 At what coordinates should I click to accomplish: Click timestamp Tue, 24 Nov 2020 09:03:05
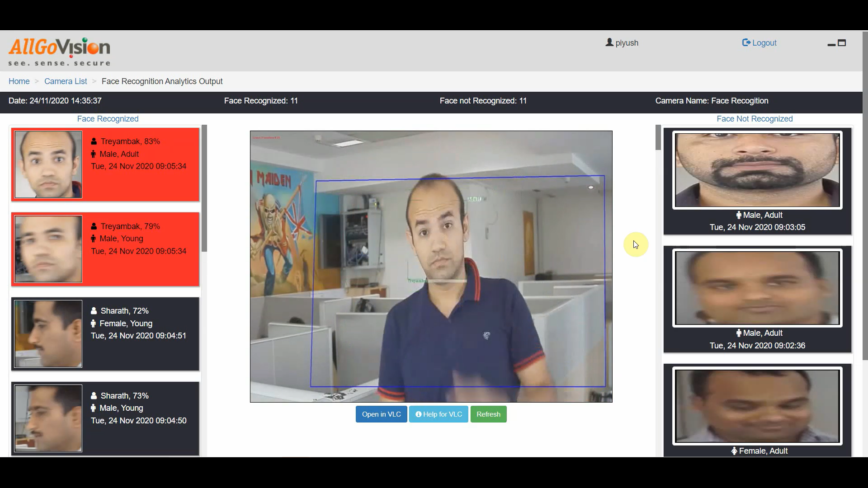coord(757,227)
